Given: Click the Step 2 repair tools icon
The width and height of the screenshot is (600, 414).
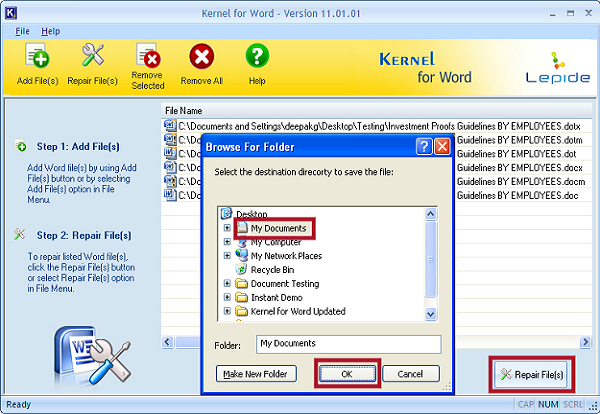Looking at the screenshot, I should pos(20,234).
